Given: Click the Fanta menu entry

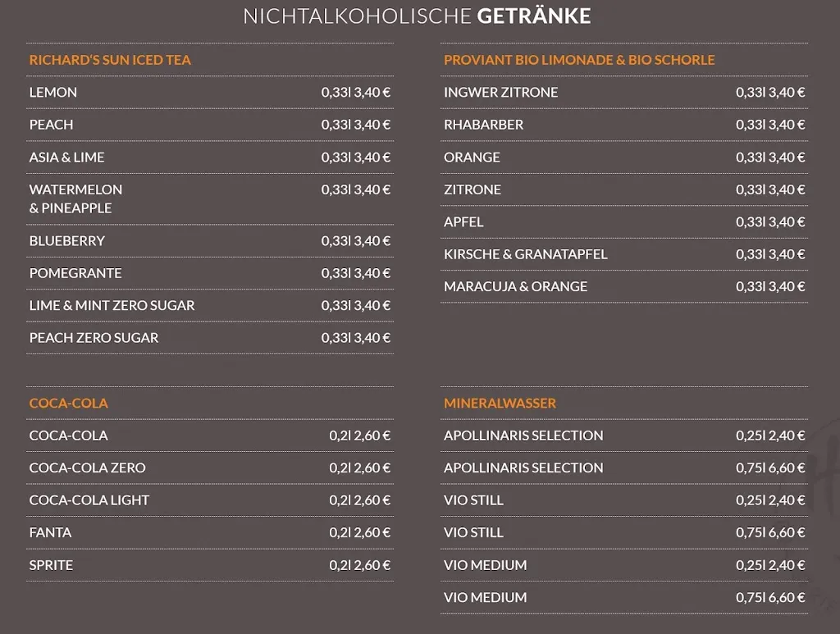Looking at the screenshot, I should [50, 532].
